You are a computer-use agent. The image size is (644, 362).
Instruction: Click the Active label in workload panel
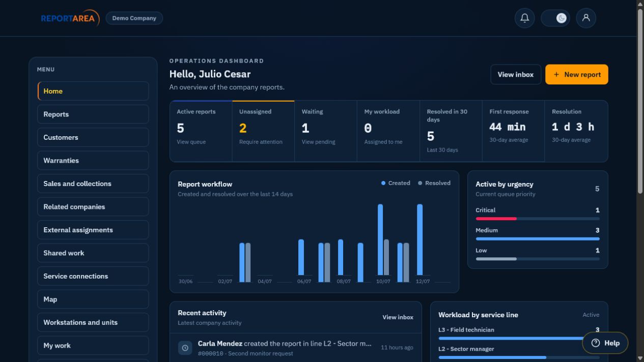point(591,315)
